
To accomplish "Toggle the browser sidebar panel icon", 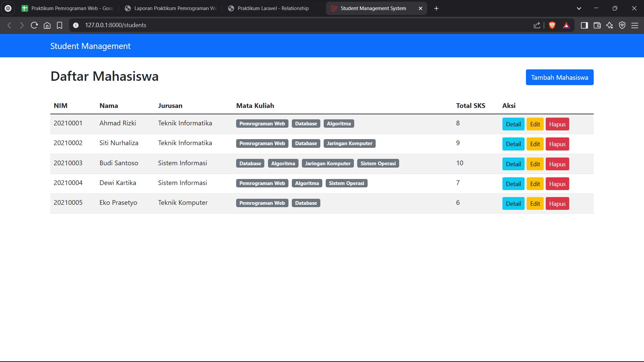I will (584, 25).
